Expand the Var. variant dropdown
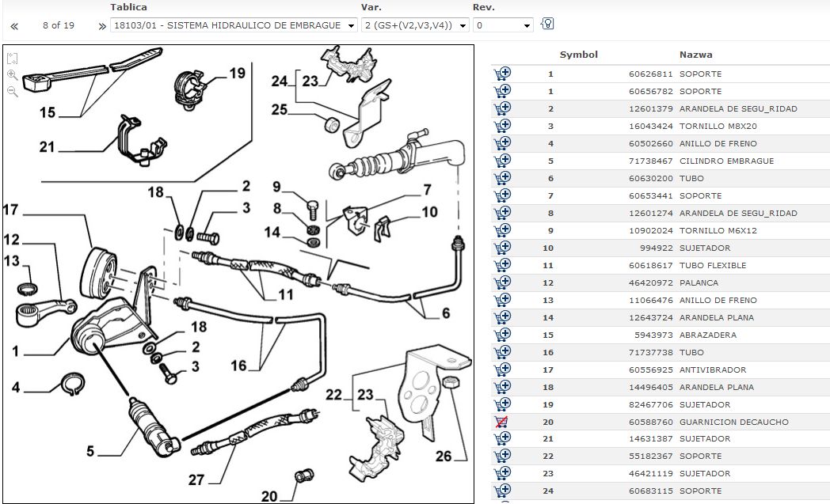Viewport: 830px width, 504px height. click(x=416, y=25)
